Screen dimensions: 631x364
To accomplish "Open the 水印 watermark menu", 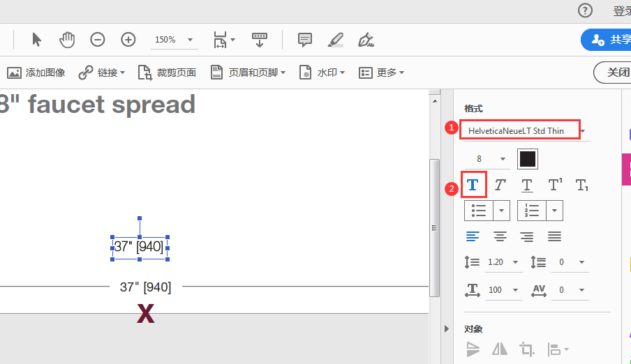I will pyautogui.click(x=324, y=73).
